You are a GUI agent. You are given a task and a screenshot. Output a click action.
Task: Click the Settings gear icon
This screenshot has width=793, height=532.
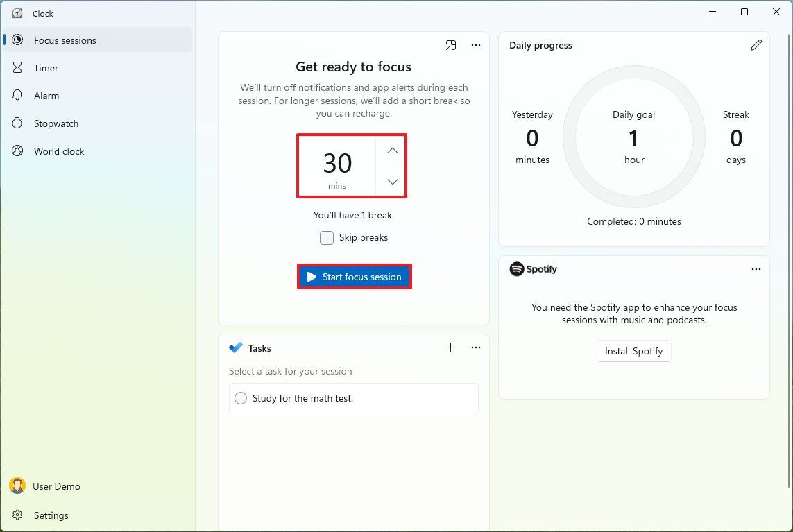(x=18, y=515)
